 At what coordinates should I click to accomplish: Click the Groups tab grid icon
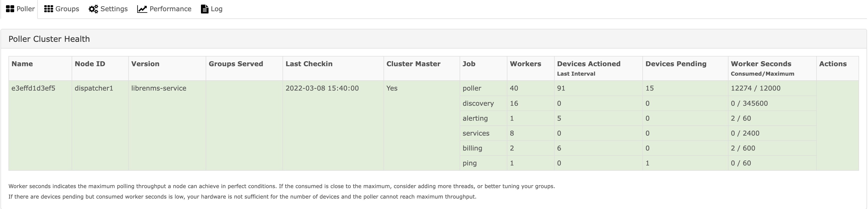[48, 9]
